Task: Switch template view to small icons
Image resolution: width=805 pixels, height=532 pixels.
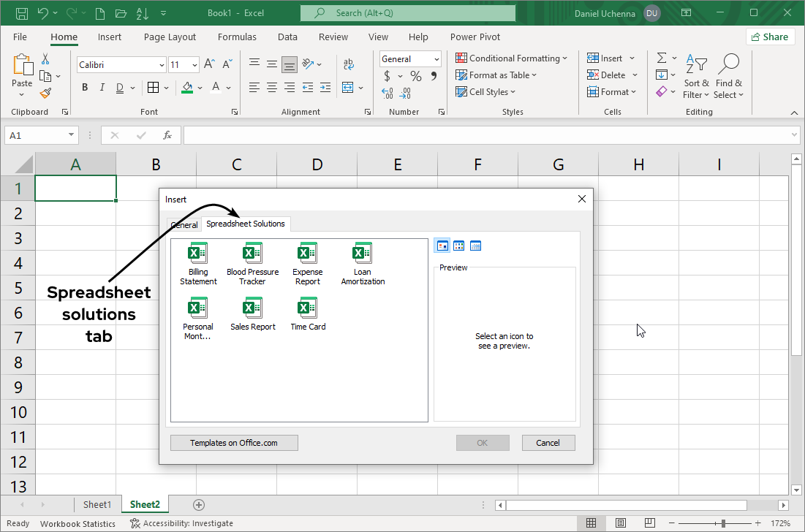Action: (x=458, y=246)
